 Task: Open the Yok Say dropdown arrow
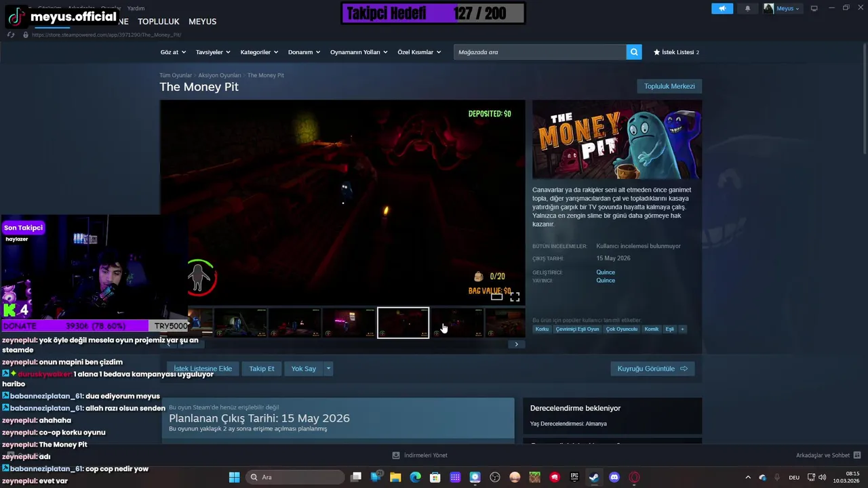pos(328,369)
